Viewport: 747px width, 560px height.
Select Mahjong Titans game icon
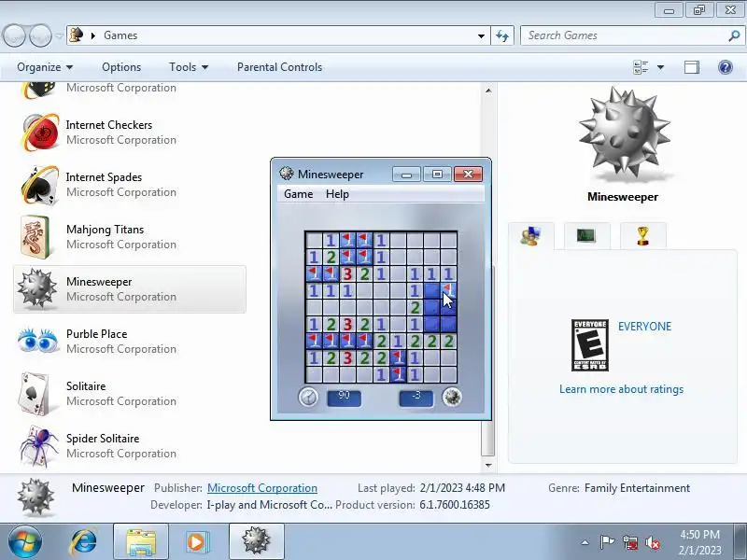(x=35, y=237)
